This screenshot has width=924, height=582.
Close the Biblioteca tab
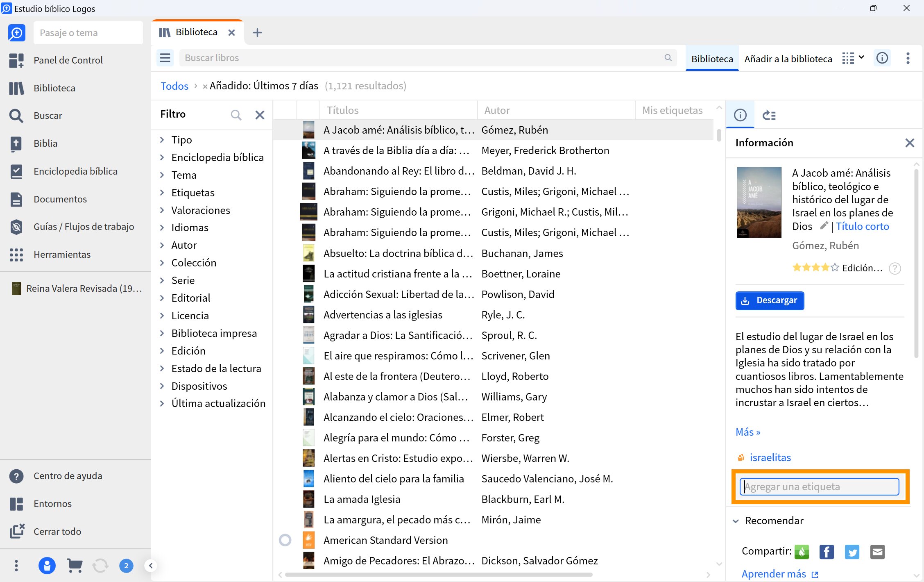coord(231,32)
